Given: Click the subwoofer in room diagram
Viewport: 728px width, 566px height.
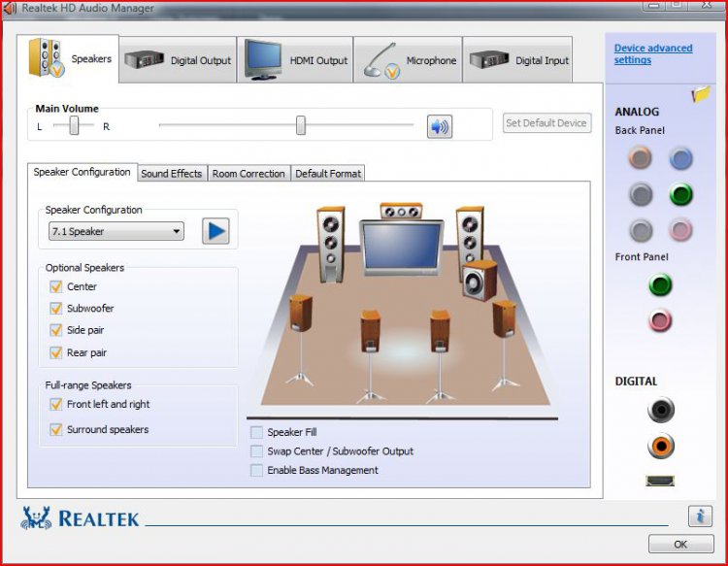Looking at the screenshot, I should click(480, 281).
